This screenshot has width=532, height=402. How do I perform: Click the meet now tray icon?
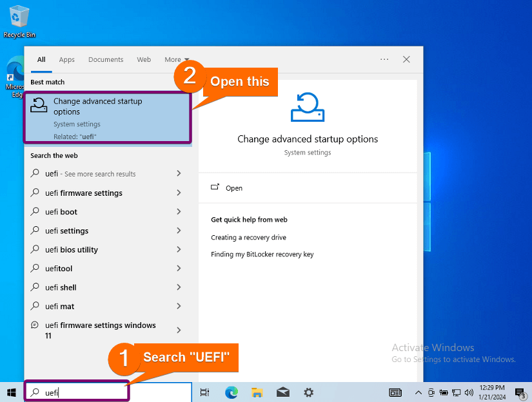point(431,392)
